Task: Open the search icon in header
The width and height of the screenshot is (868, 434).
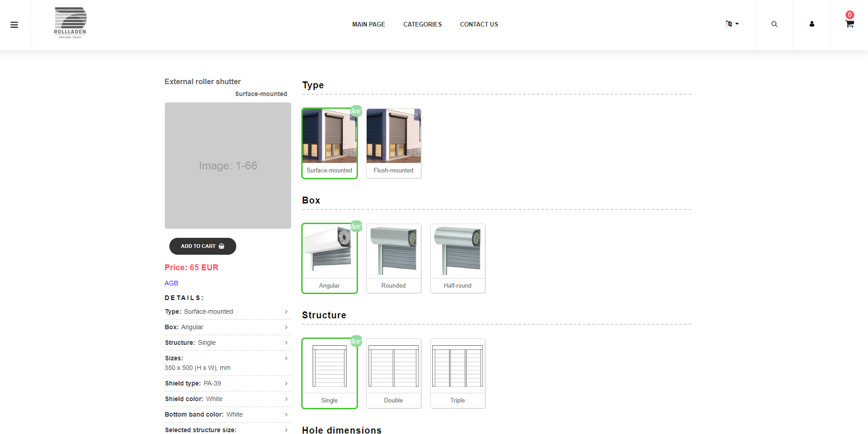Action: click(774, 24)
